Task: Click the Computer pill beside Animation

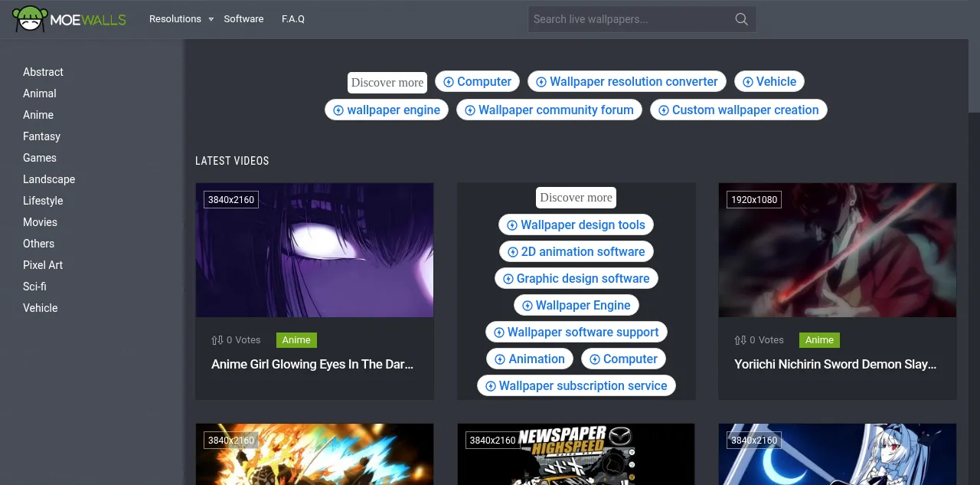Action: point(623,359)
